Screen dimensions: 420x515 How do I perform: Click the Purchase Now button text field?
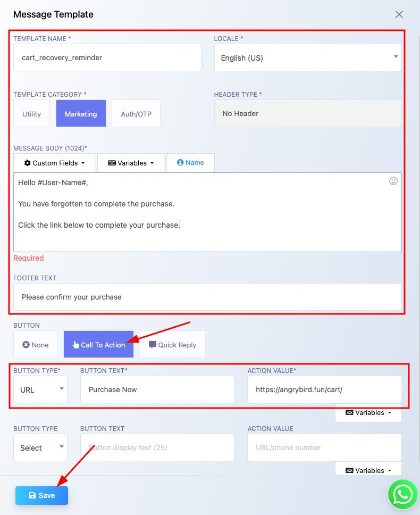pyautogui.click(x=157, y=389)
